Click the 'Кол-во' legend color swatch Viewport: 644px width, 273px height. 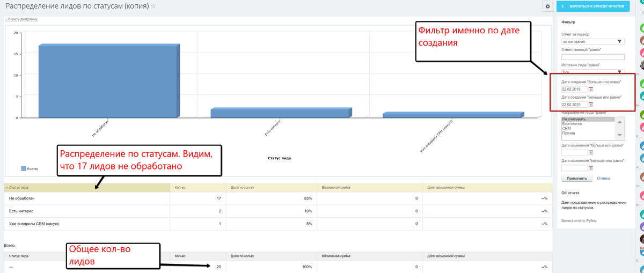(23, 168)
